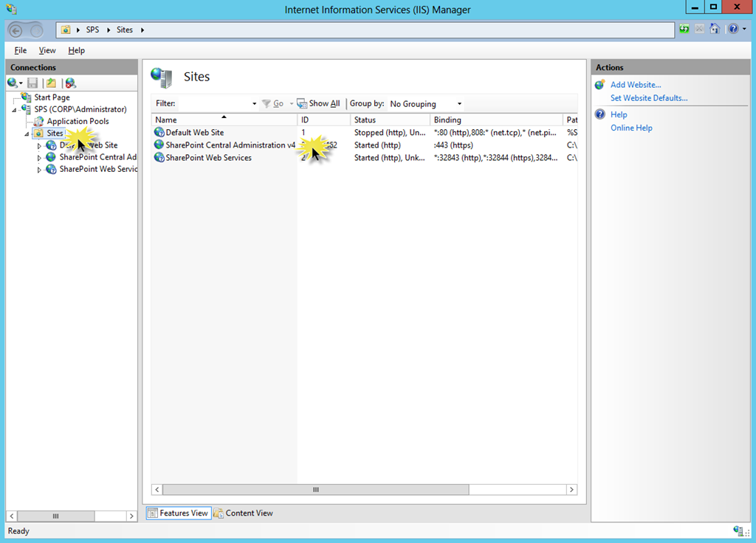Click the Go filter button
The image size is (756, 543).
click(x=273, y=103)
